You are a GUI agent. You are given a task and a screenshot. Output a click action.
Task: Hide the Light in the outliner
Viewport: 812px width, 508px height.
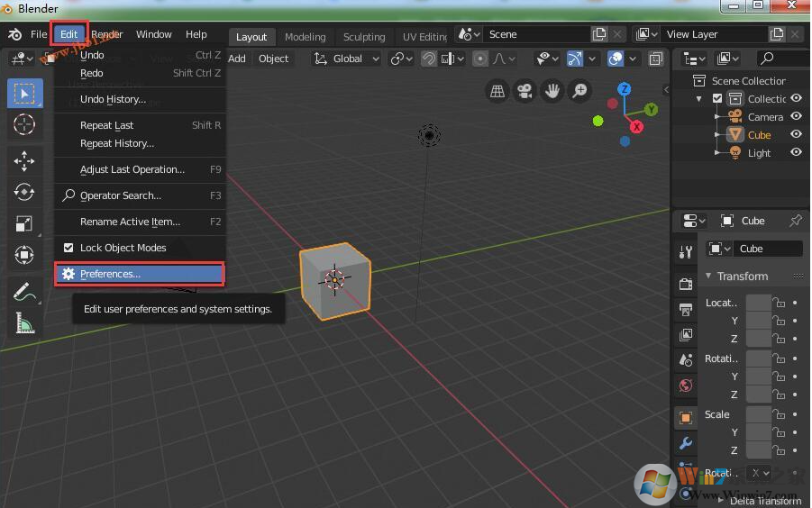pos(796,152)
